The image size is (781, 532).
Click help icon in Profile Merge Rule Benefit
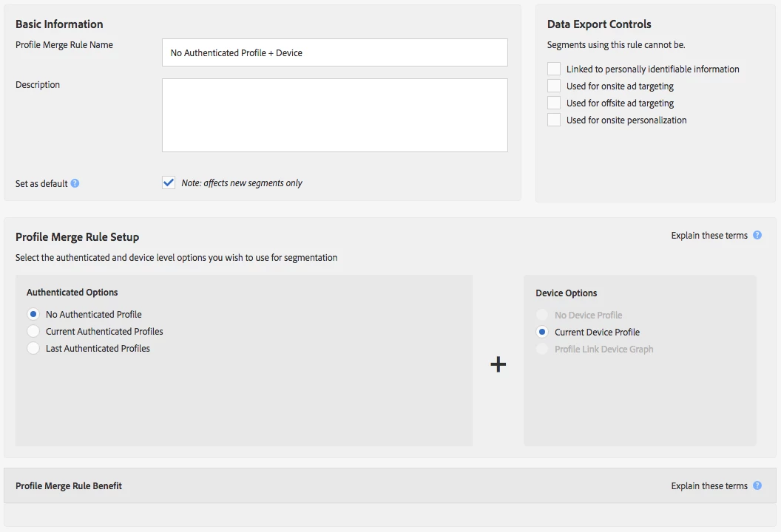tap(757, 486)
